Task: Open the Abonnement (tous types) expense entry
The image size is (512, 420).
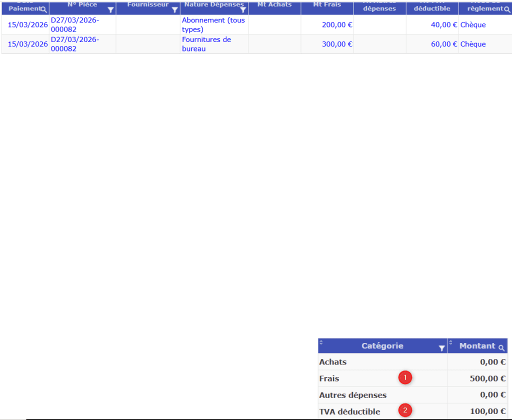Action: (213, 25)
